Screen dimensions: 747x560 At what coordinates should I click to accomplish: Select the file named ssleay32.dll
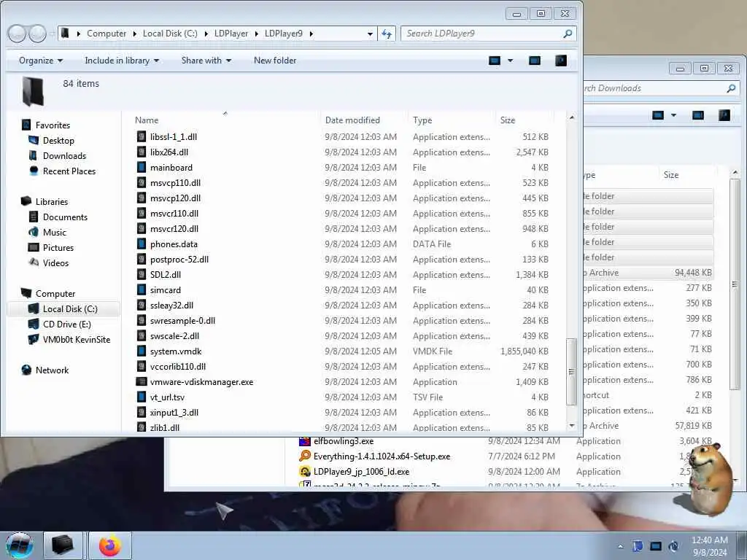pyautogui.click(x=171, y=306)
